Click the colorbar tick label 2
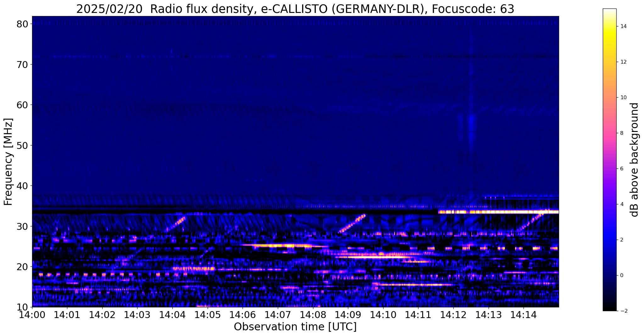The image size is (644, 336). [622, 240]
